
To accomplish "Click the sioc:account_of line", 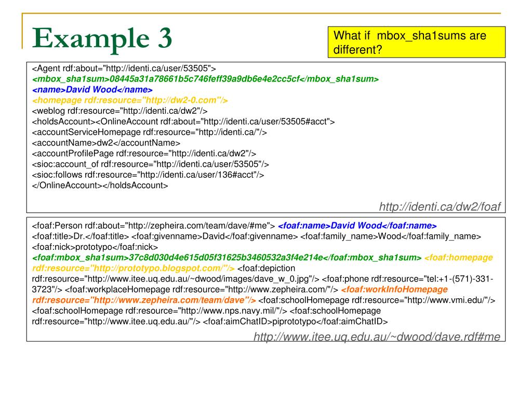I will tap(150, 164).
